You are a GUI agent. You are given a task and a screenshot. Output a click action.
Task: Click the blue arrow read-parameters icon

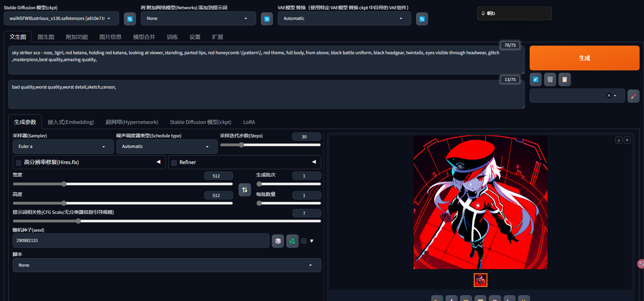point(536,79)
